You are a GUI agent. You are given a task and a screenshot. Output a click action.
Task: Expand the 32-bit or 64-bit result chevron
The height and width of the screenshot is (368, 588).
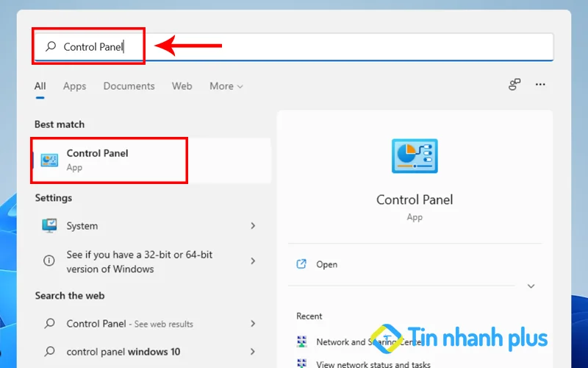(253, 261)
